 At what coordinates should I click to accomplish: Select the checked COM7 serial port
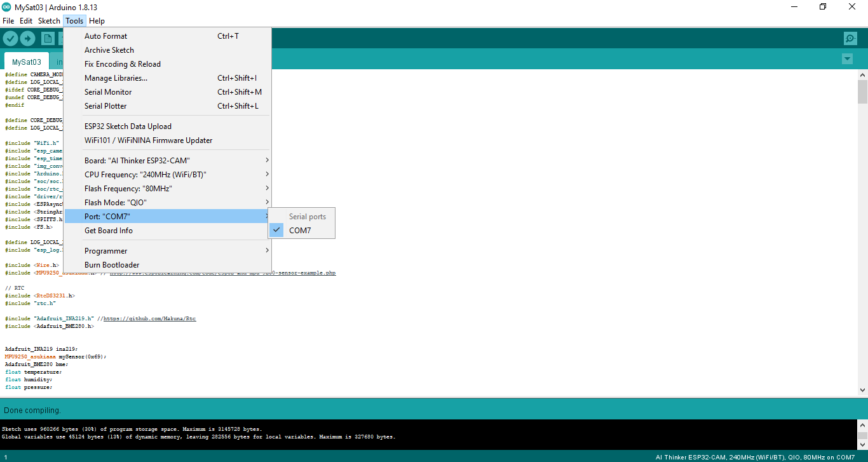[300, 231]
